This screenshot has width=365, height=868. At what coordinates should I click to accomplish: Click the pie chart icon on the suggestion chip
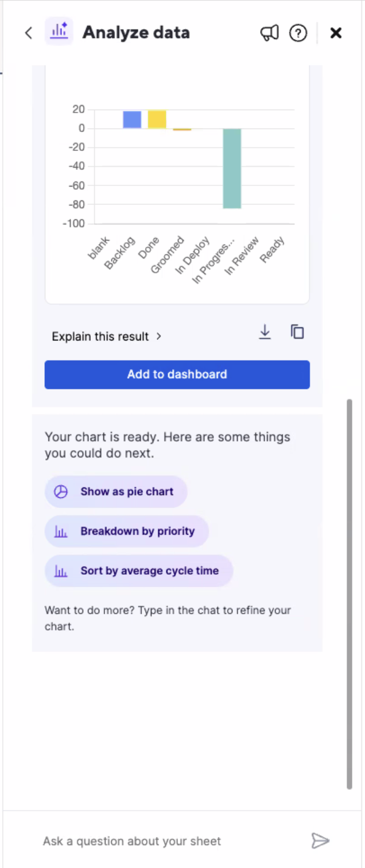[61, 491]
